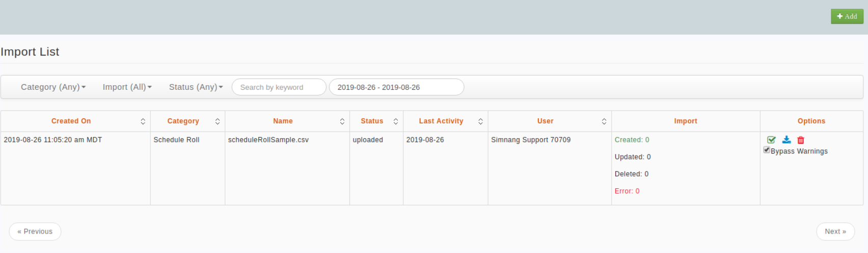This screenshot has height=253, width=868.
Task: Click the Options column header
Action: tap(811, 121)
